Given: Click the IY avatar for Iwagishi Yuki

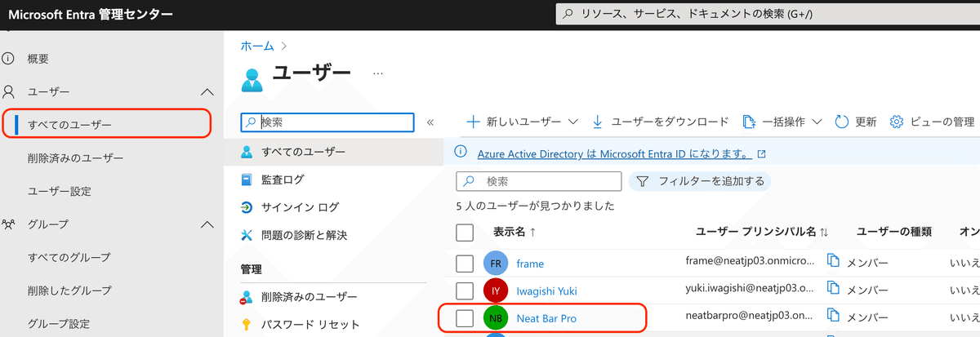Looking at the screenshot, I should tap(495, 290).
